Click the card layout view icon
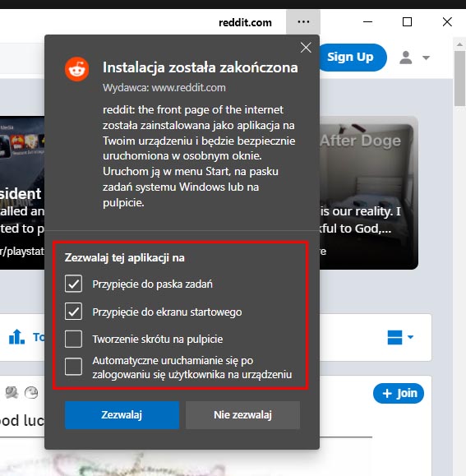 [394, 337]
